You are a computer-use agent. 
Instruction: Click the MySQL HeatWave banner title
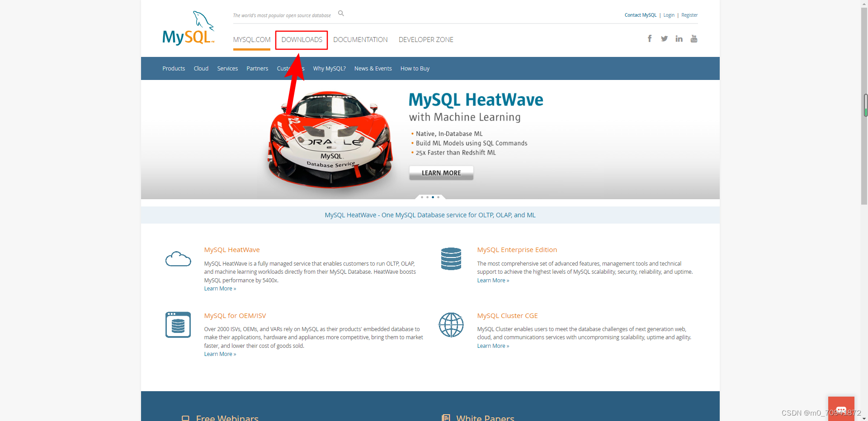[x=476, y=100]
